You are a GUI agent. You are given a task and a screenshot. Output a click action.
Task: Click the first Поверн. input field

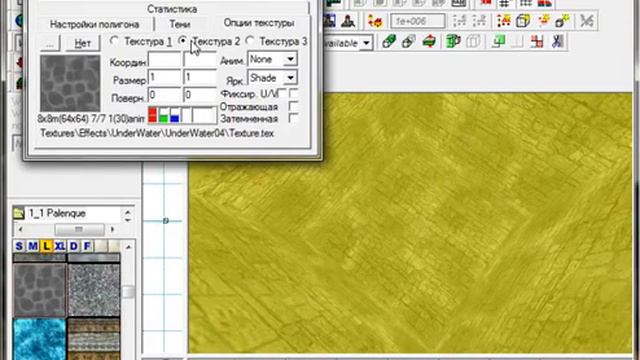(164, 96)
